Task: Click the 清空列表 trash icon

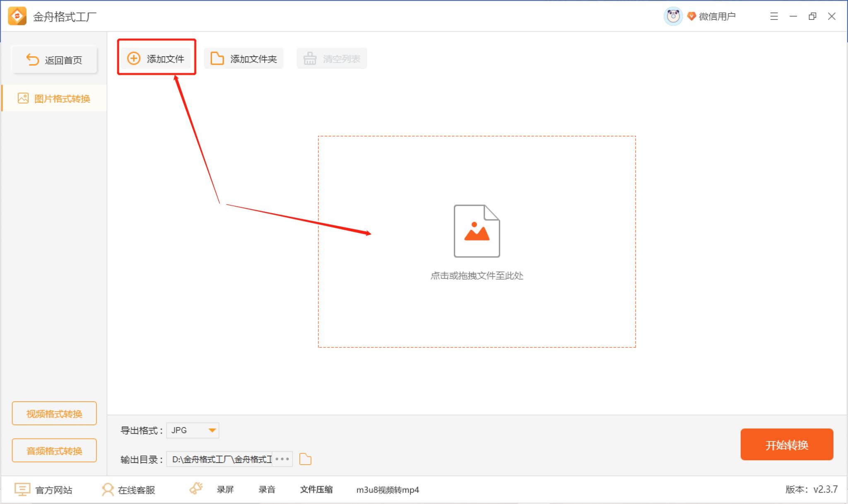Action: pyautogui.click(x=310, y=59)
